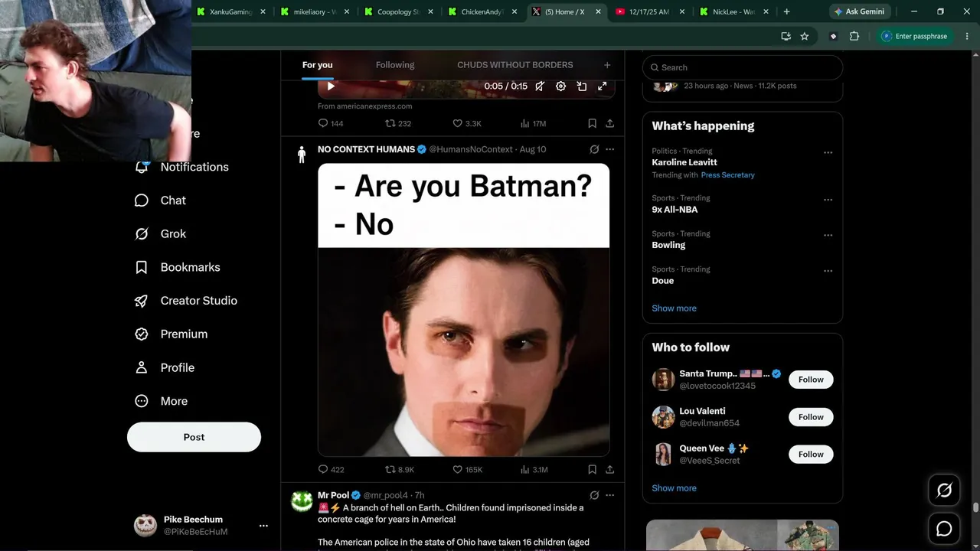Click the Post button
980x551 pixels.
click(194, 437)
